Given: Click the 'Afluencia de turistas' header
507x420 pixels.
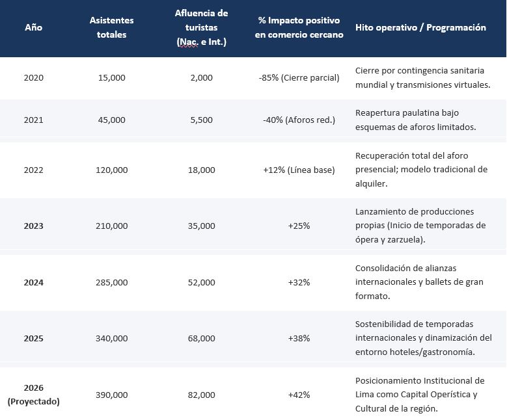Looking at the screenshot, I should tap(202, 27).
